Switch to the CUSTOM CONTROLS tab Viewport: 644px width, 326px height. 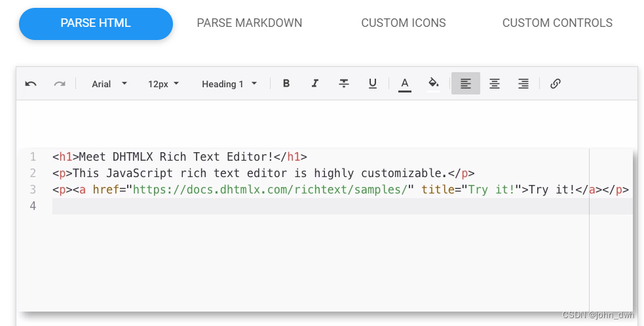pos(558,23)
